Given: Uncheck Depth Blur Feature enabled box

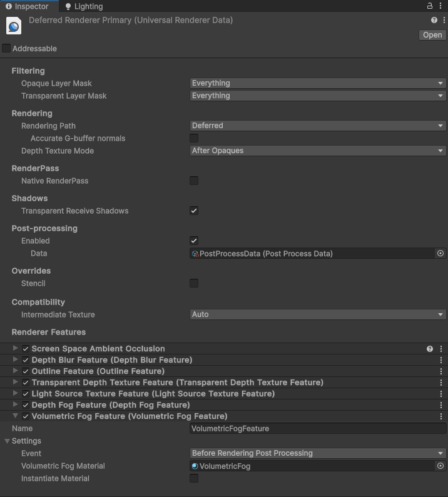Looking at the screenshot, I should pos(26,360).
